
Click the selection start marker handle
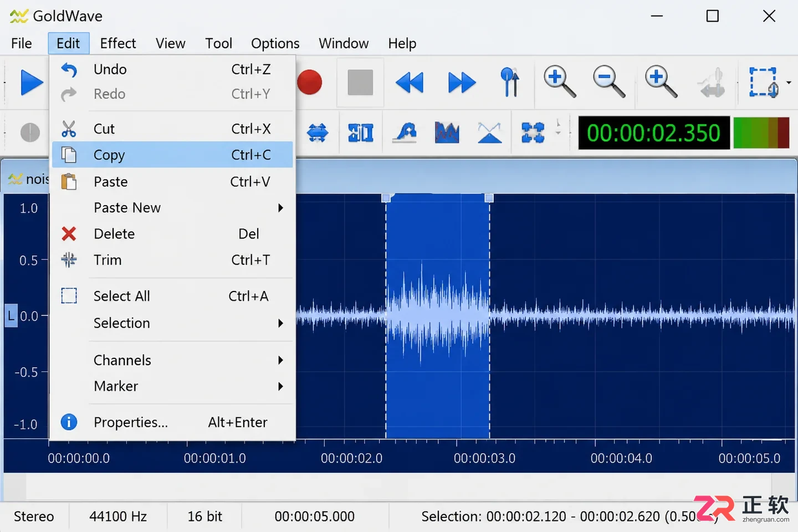(x=386, y=198)
